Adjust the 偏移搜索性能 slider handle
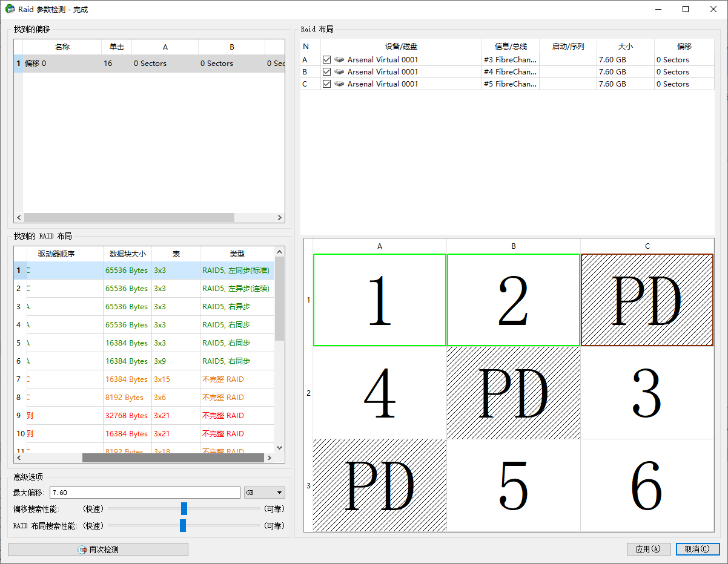The image size is (728, 564). (184, 508)
